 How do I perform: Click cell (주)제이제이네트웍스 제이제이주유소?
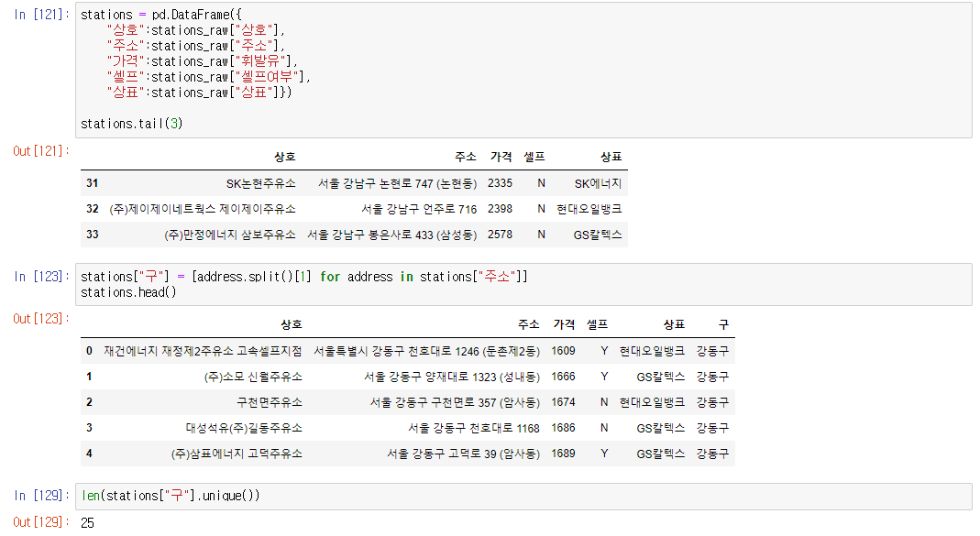(202, 209)
